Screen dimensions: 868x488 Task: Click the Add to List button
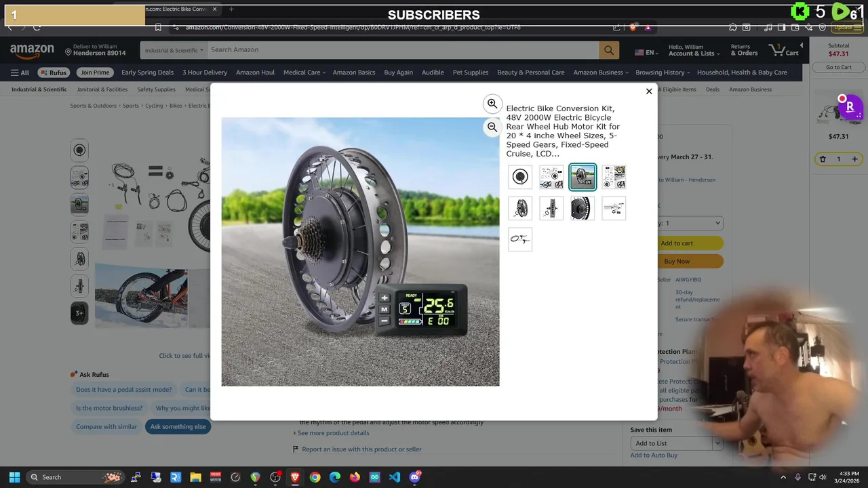tap(671, 443)
